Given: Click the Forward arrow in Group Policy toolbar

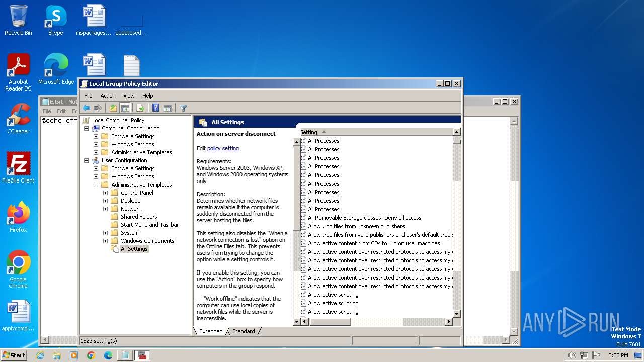Looking at the screenshot, I should [x=98, y=108].
